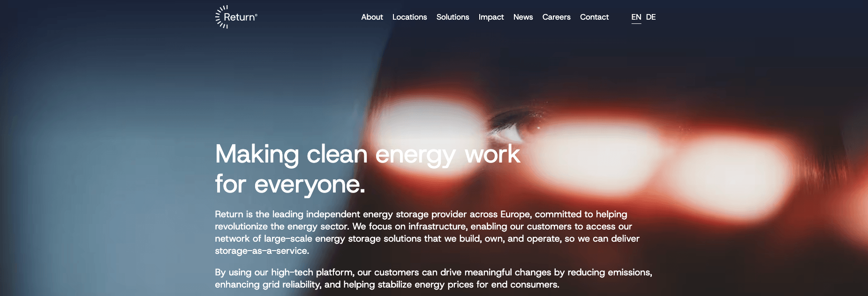
Task: Open the Contact page link
Action: 594,17
